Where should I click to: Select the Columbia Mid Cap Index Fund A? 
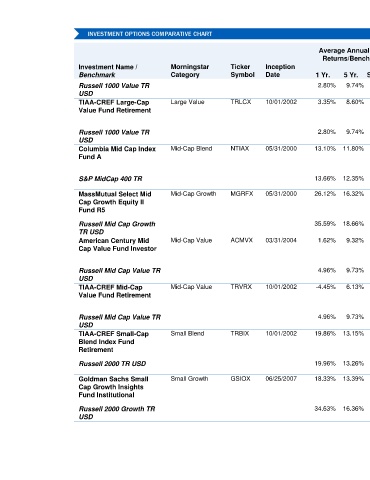click(x=117, y=153)
